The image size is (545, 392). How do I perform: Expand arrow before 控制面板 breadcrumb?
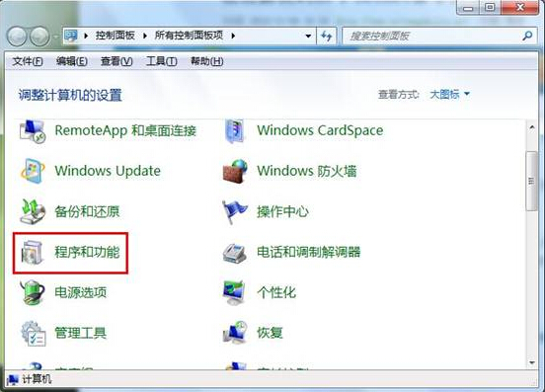point(86,36)
